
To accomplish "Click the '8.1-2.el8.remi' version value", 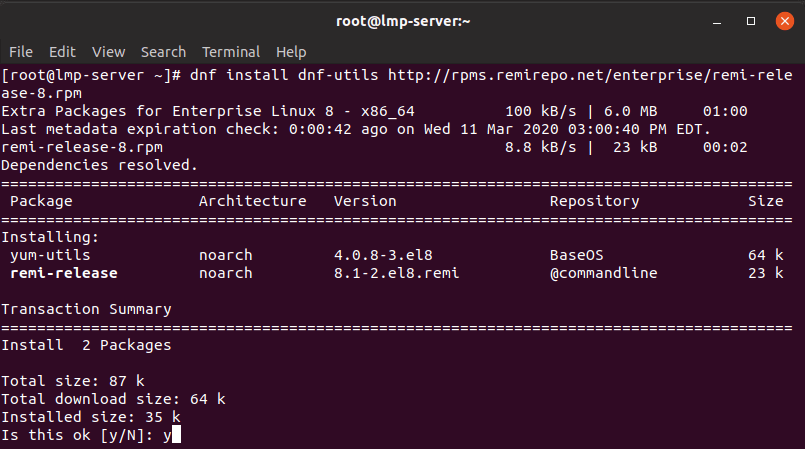I will [x=396, y=273].
